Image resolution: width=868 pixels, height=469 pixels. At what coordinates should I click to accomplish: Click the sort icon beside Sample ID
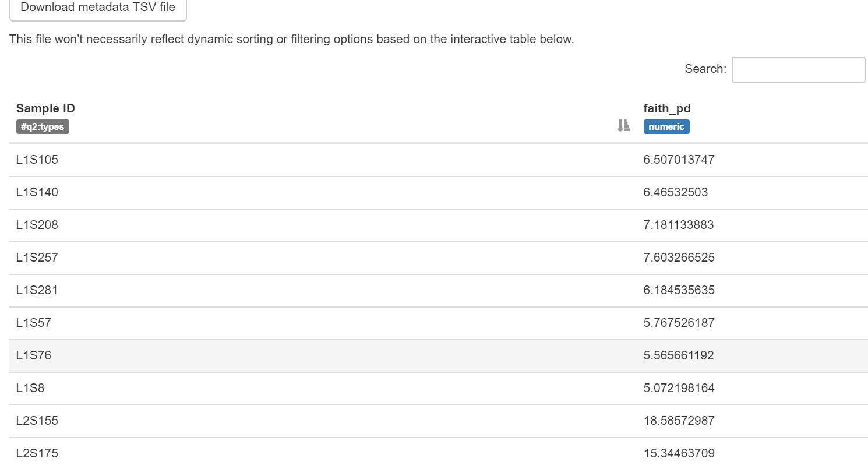pos(623,125)
